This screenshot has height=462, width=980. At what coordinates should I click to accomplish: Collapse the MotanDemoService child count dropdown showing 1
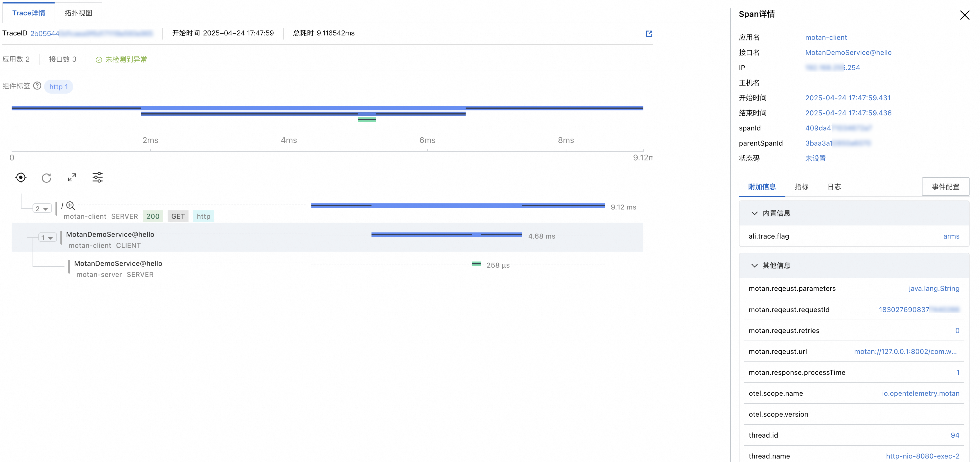pyautogui.click(x=47, y=238)
